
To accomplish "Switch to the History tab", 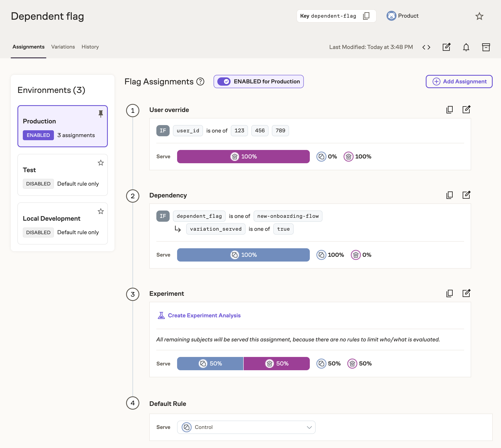I will tap(90, 47).
